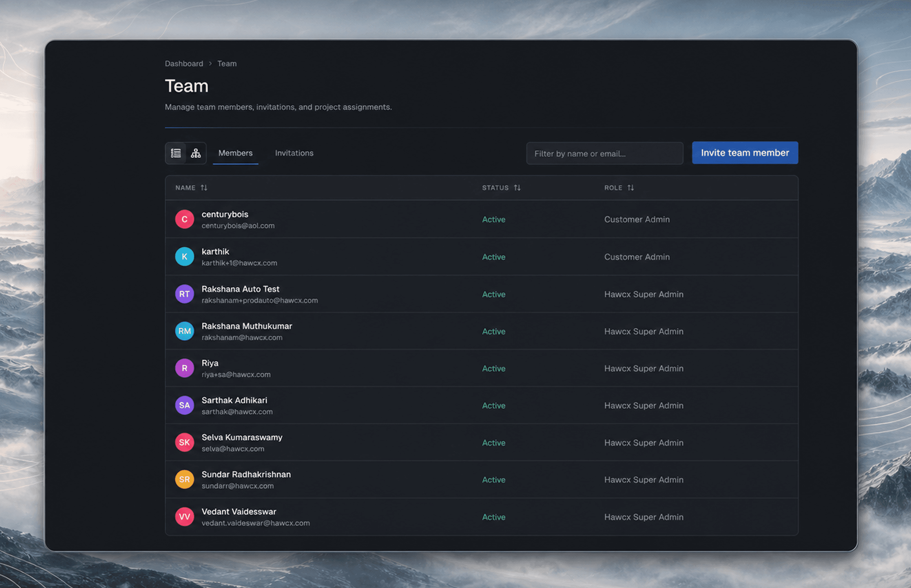Select Rakshana Muthukumar name
This screenshot has width=911, height=588.
point(247,326)
